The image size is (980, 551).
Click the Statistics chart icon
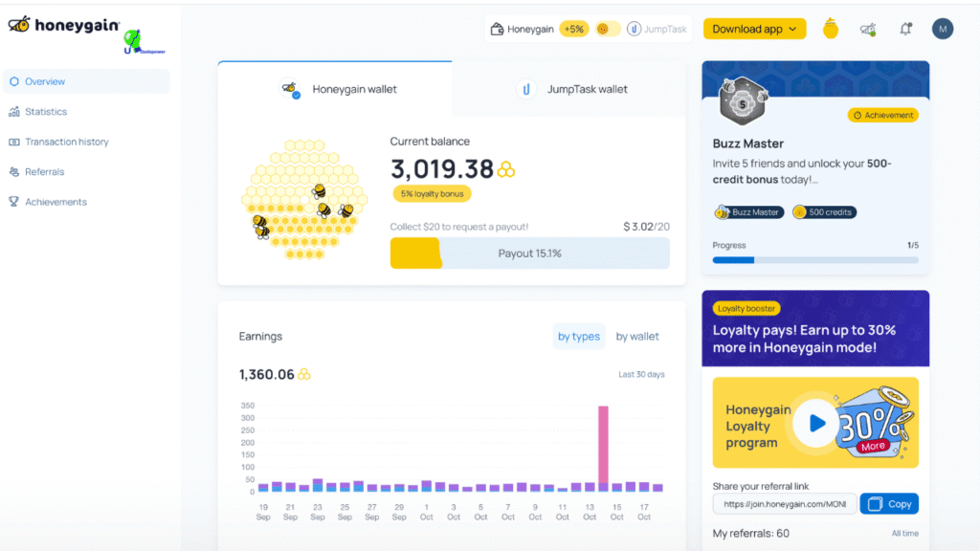coord(13,112)
